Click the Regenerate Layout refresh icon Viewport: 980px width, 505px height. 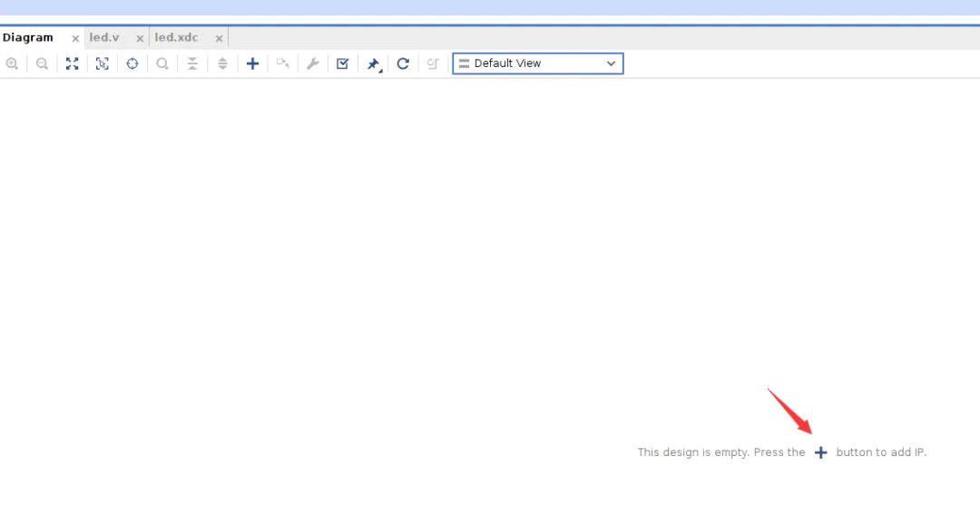pyautogui.click(x=403, y=63)
